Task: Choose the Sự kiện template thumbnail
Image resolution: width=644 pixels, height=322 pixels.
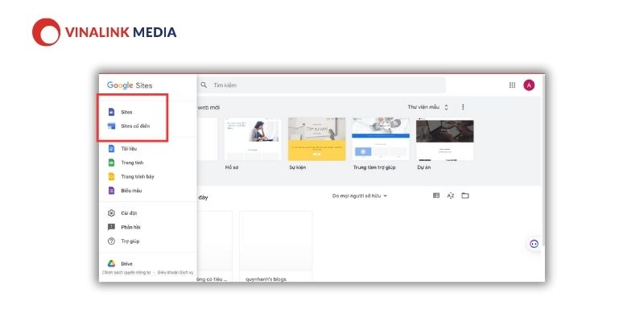Action: click(316, 139)
